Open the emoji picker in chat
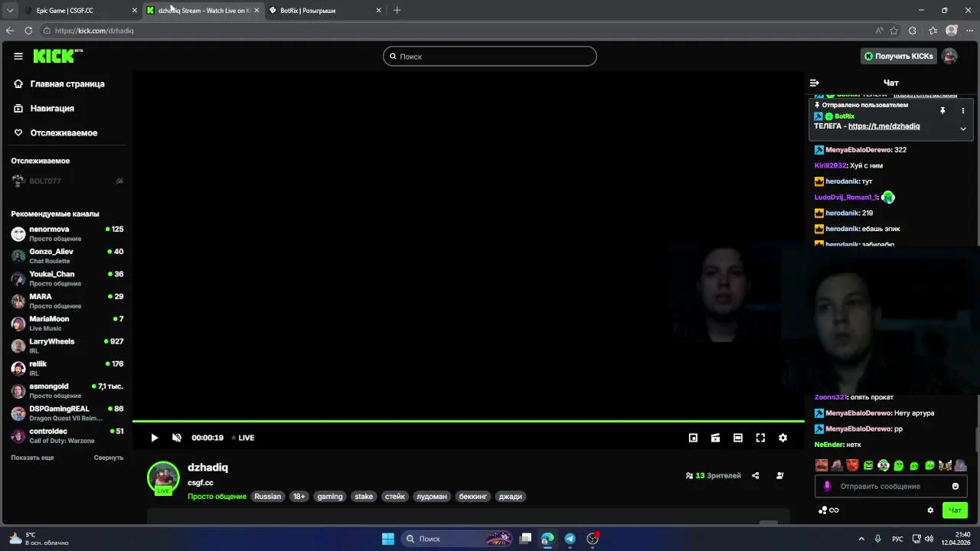The width and height of the screenshot is (980, 551). tap(955, 486)
